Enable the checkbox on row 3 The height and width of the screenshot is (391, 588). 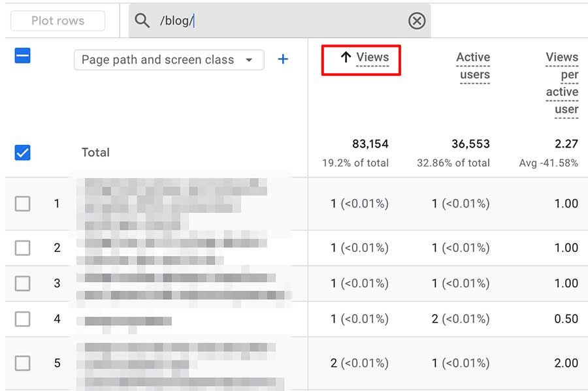click(22, 283)
